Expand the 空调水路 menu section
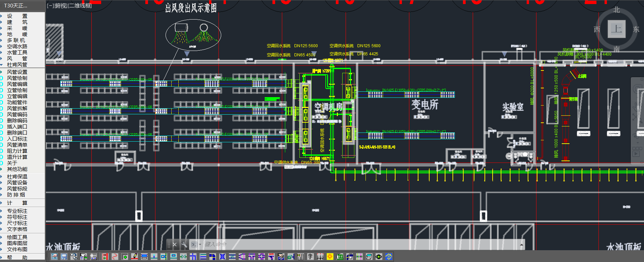644x262 pixels. (17, 47)
